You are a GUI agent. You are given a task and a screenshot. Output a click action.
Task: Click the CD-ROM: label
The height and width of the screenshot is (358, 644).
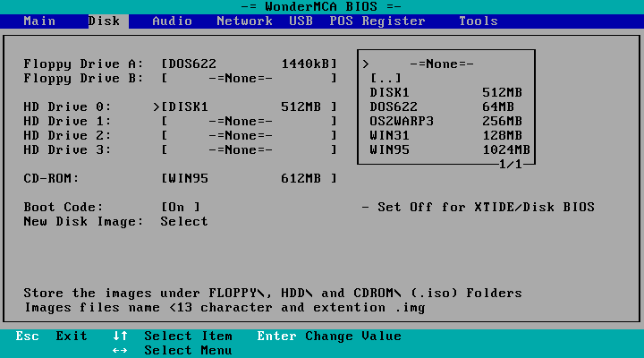[x=51, y=178]
